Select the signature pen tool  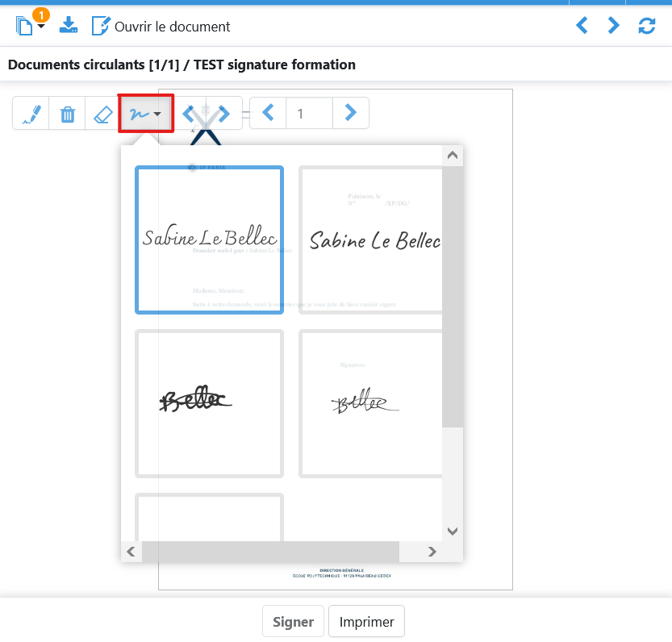pos(31,114)
